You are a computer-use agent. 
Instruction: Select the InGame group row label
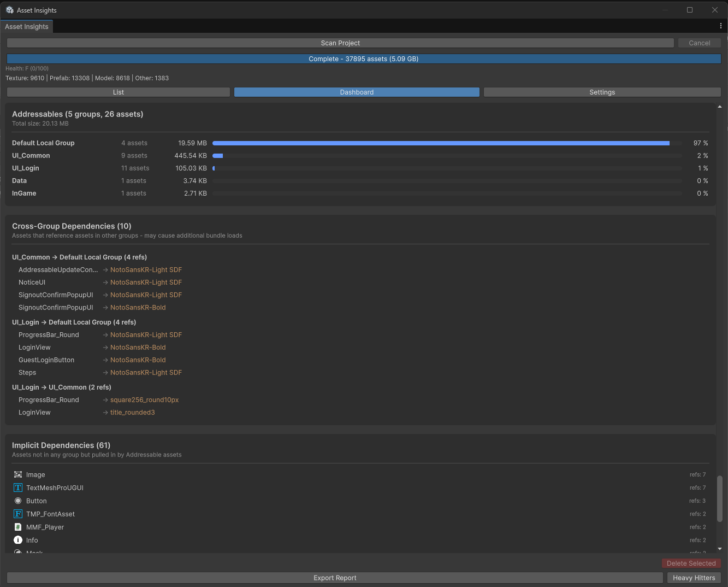coord(24,193)
